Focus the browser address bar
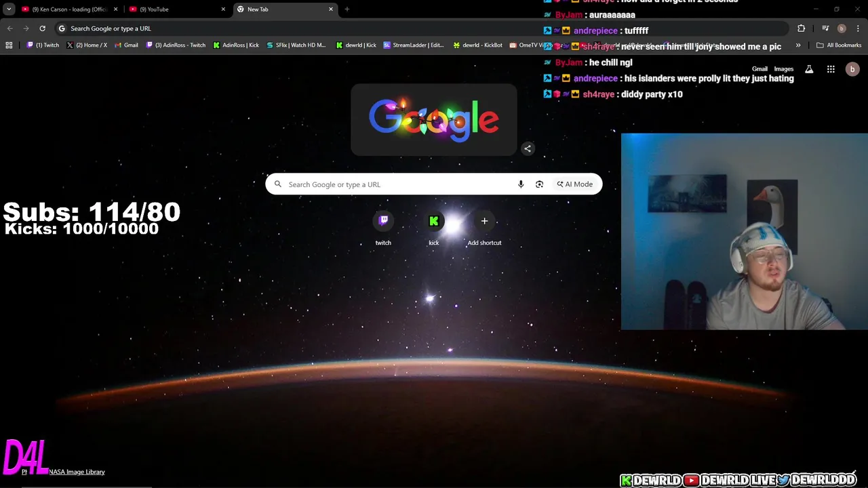Viewport: 868px width, 488px height. (420, 28)
